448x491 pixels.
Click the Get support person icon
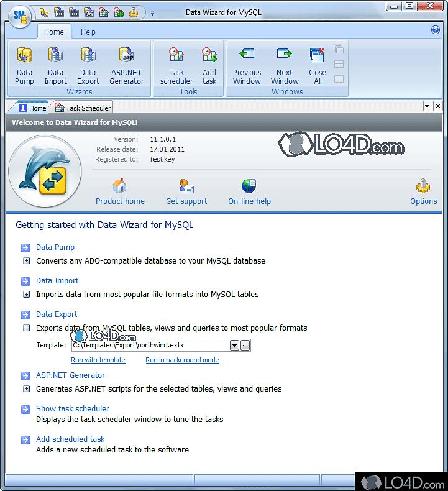pos(186,186)
